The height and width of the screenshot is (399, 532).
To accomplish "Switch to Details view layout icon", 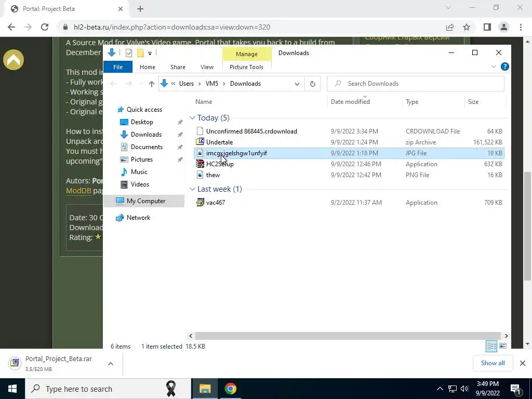I will click(x=491, y=346).
